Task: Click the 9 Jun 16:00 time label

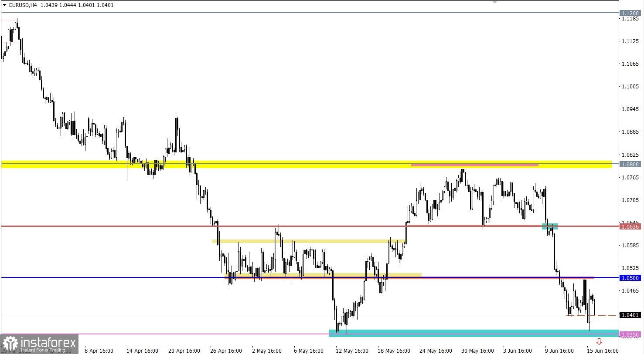Action: tap(559, 351)
